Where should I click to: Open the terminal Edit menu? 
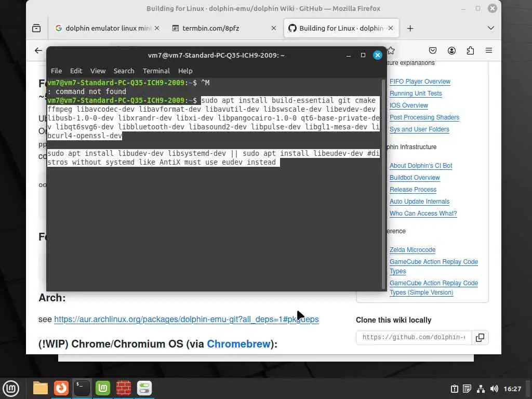coord(76,71)
